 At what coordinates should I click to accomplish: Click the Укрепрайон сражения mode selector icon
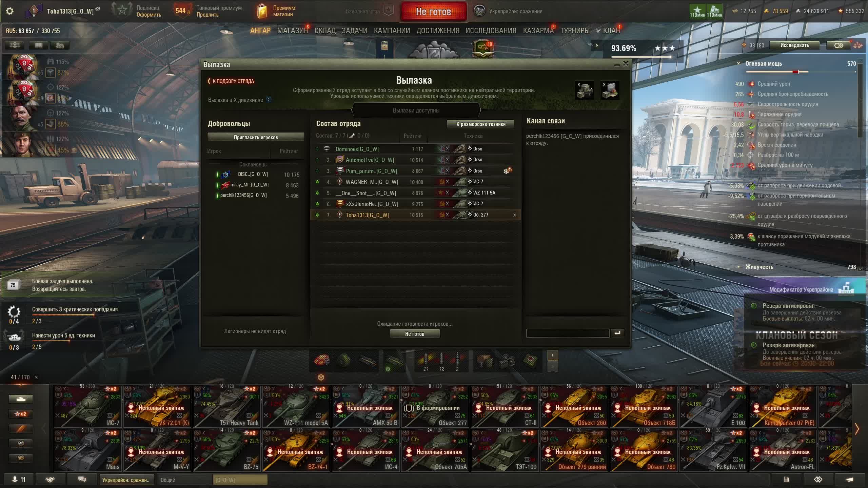click(479, 11)
